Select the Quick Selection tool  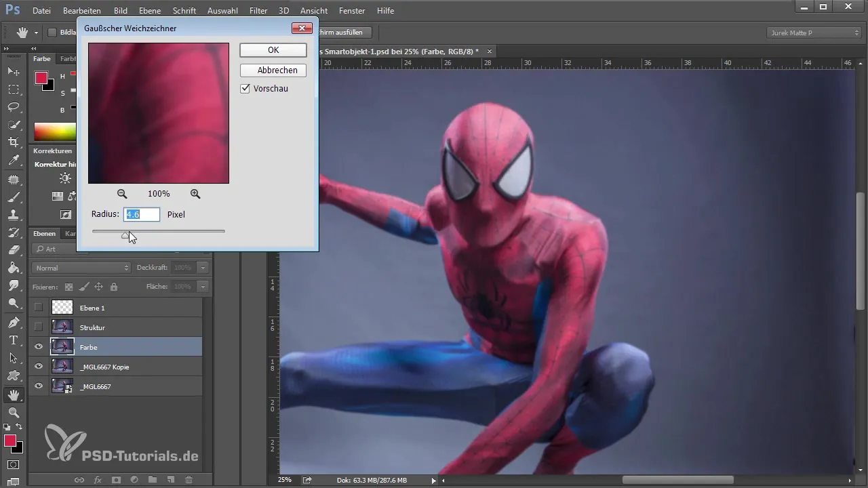(13, 124)
